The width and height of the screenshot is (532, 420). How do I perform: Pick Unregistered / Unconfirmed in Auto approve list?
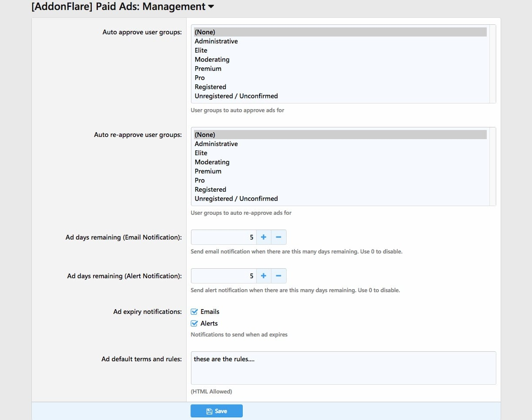236,96
